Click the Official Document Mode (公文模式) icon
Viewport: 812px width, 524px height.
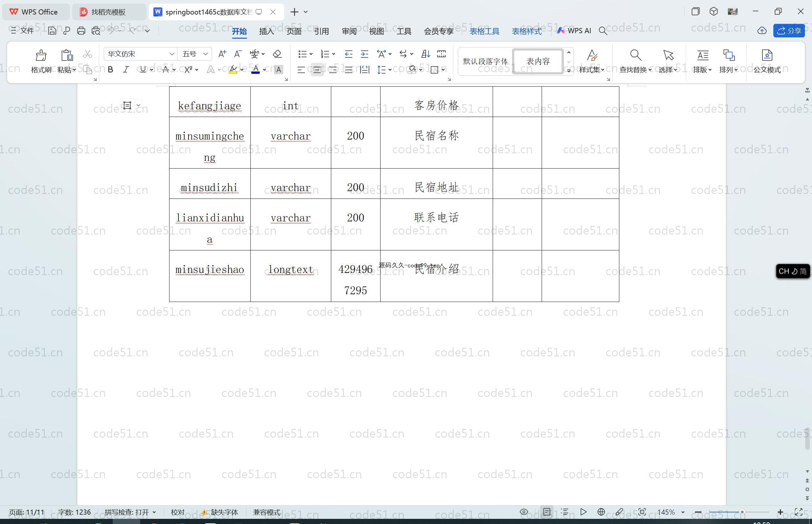coord(767,55)
